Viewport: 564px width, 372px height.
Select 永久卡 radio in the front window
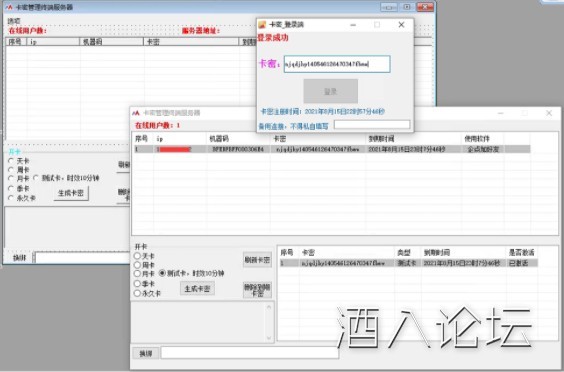coord(137,293)
